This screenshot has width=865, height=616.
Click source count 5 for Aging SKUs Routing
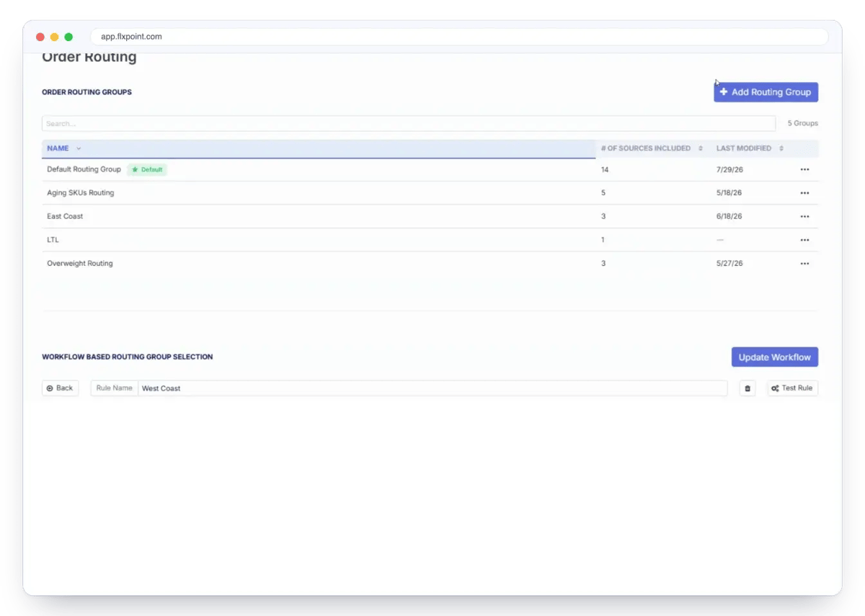pyautogui.click(x=603, y=193)
